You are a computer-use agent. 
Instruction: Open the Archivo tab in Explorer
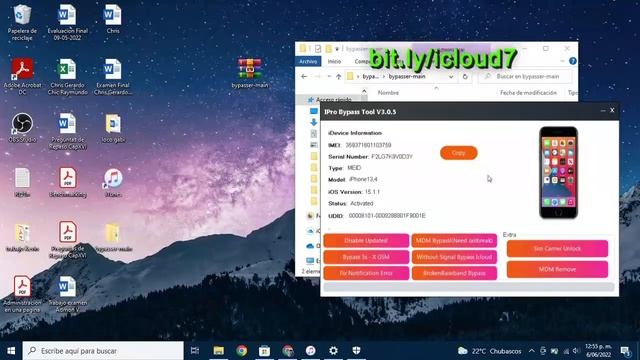point(308,61)
